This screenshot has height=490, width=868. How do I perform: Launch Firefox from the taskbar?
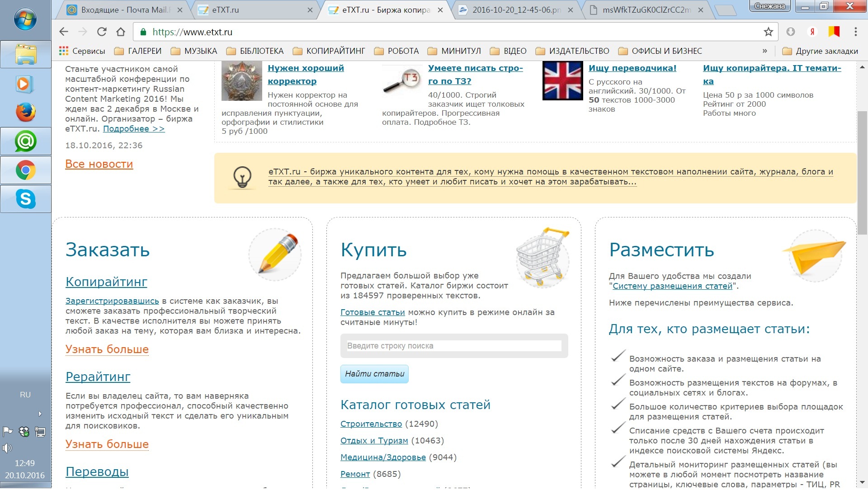[26, 112]
